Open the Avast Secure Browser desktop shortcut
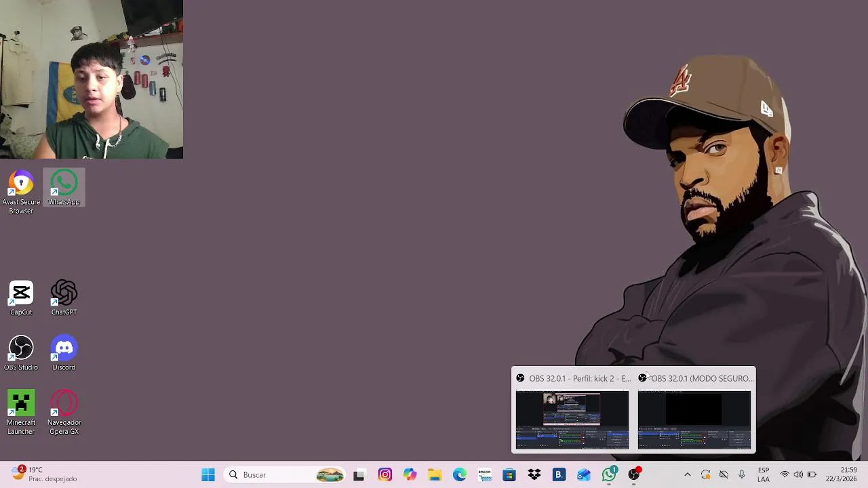The height and width of the screenshot is (488, 868). tap(21, 192)
